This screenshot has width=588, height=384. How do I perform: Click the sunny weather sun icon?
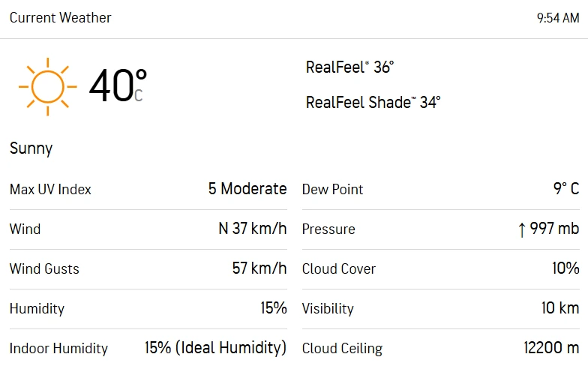[x=48, y=86]
